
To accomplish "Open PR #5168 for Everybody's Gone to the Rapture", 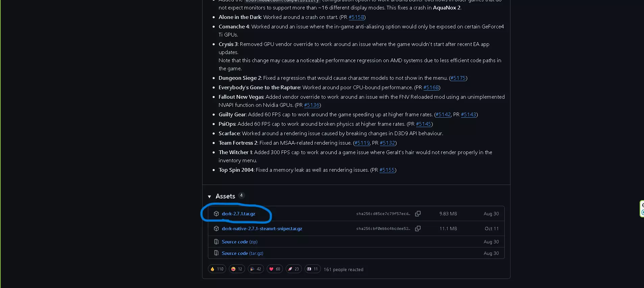I will click(431, 88).
